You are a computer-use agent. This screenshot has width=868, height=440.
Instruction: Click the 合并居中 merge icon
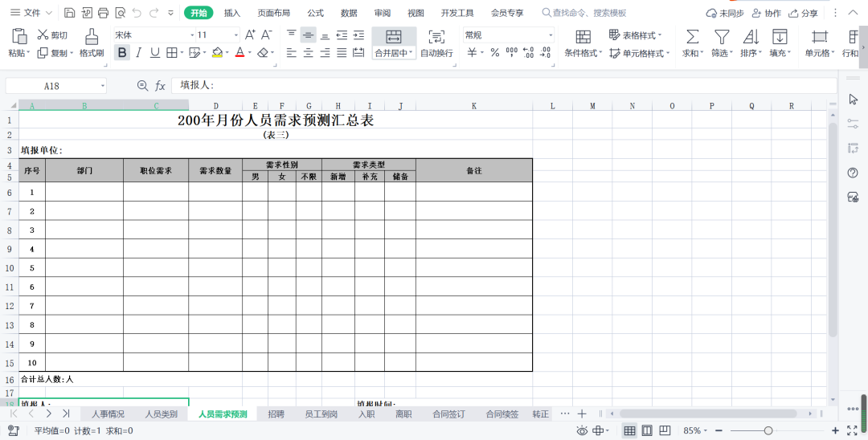tap(394, 37)
